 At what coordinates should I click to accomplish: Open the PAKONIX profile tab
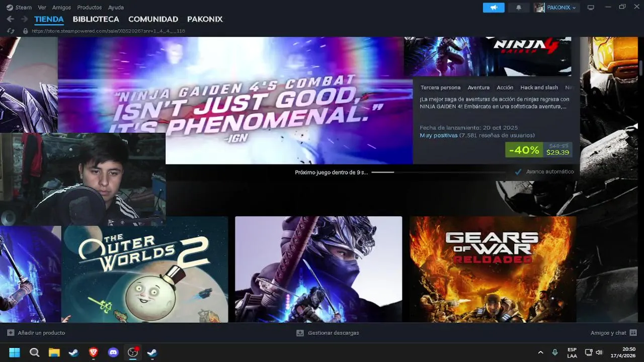[x=205, y=19]
